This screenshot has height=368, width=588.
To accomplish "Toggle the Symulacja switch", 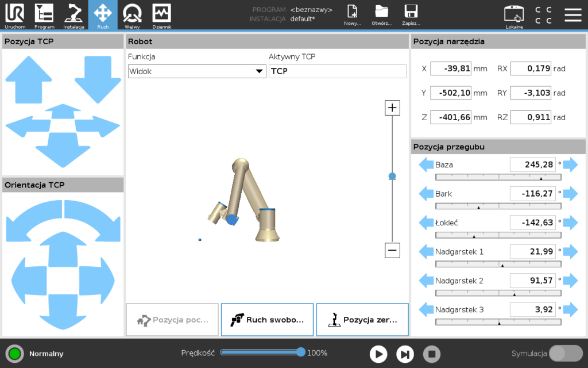I will pyautogui.click(x=566, y=354).
